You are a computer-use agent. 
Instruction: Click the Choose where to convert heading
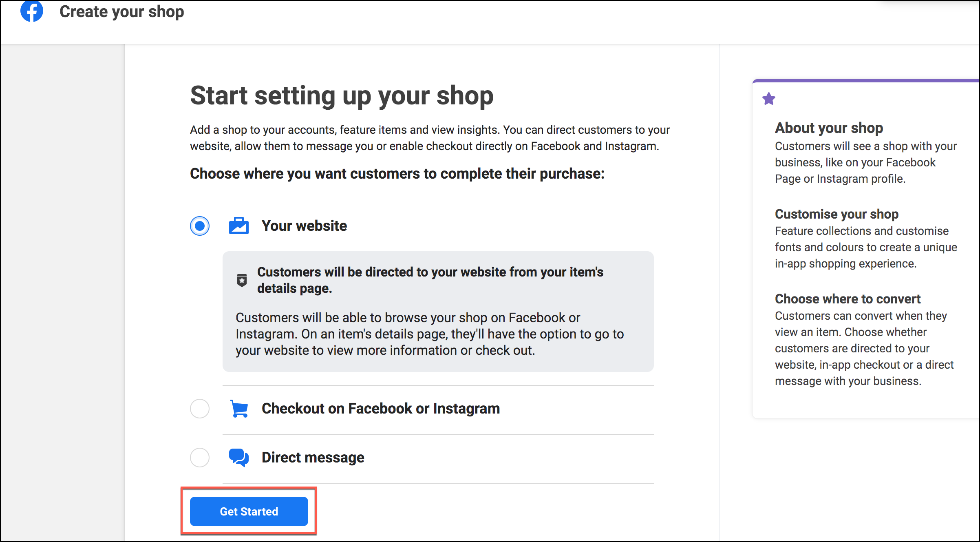tap(848, 299)
